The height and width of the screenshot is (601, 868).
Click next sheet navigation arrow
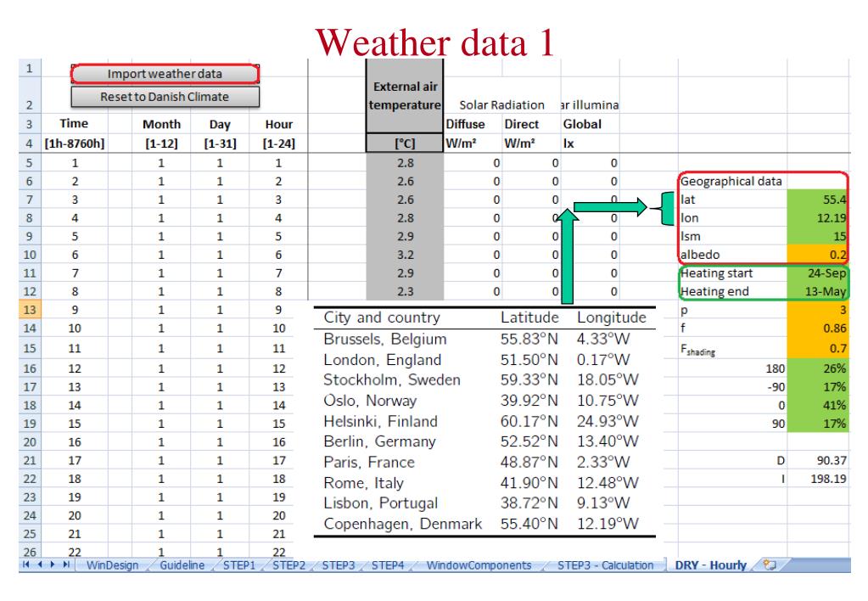coord(53,564)
